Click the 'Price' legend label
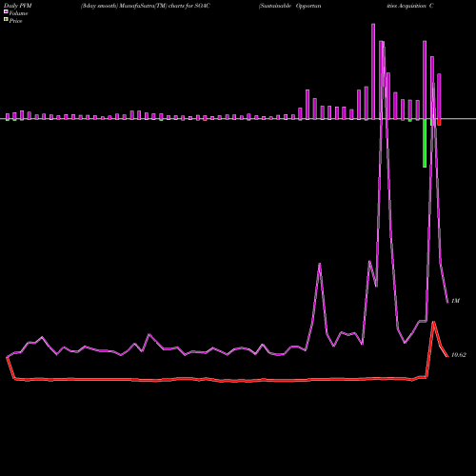 (x=15, y=21)
